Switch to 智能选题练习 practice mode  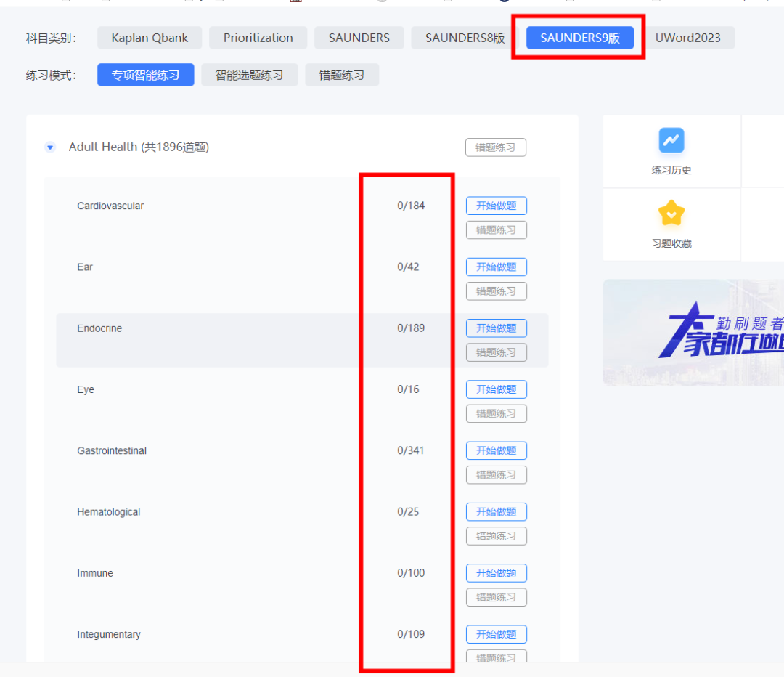point(249,75)
